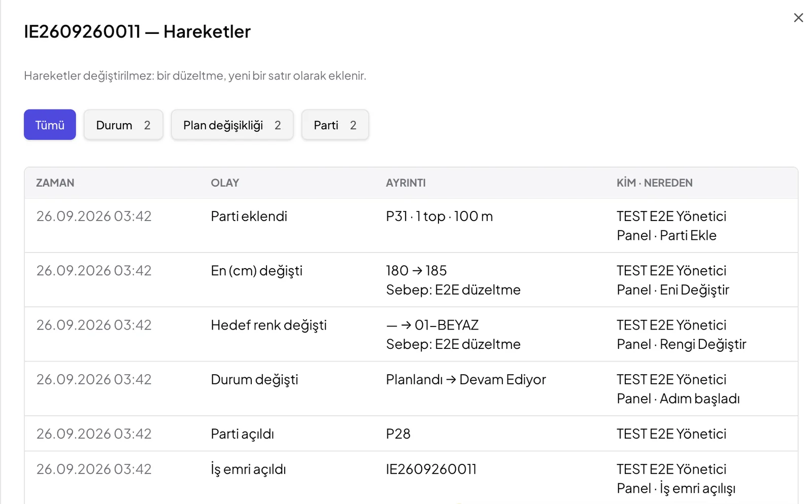The height and width of the screenshot is (504, 812).
Task: Select the 'İş emri açıldı' event
Action: 248,470
